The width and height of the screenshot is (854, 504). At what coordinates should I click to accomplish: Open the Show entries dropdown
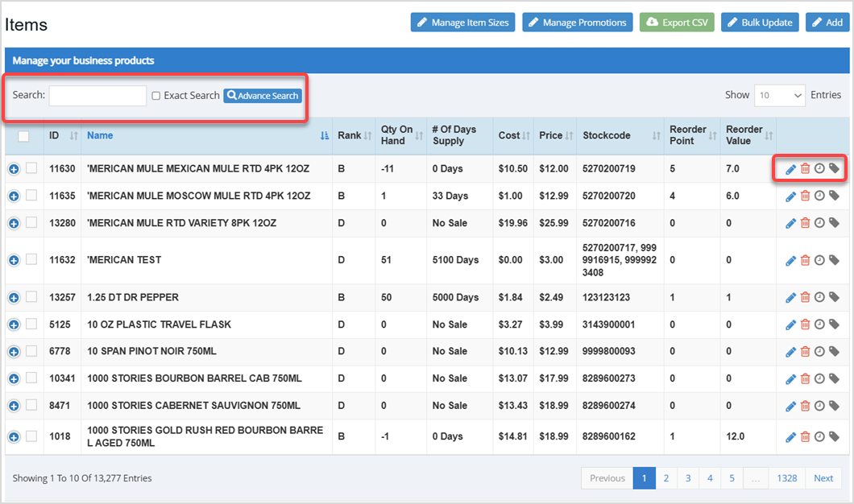779,95
